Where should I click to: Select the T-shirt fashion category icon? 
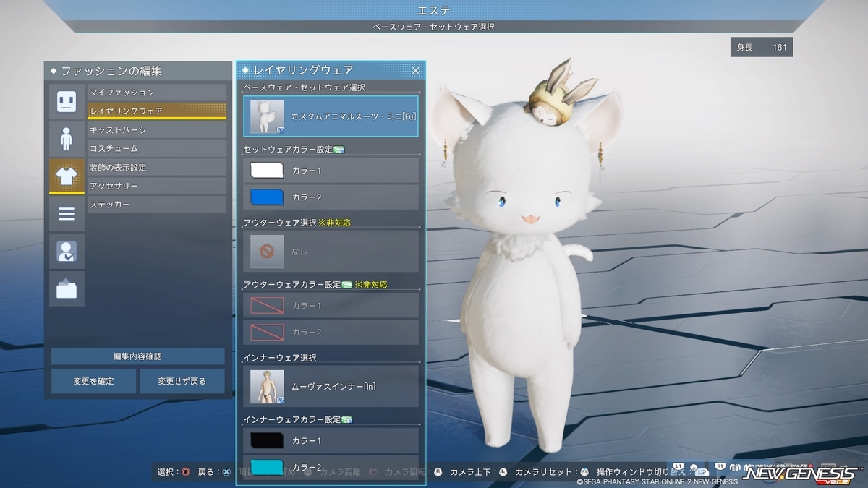click(x=67, y=176)
